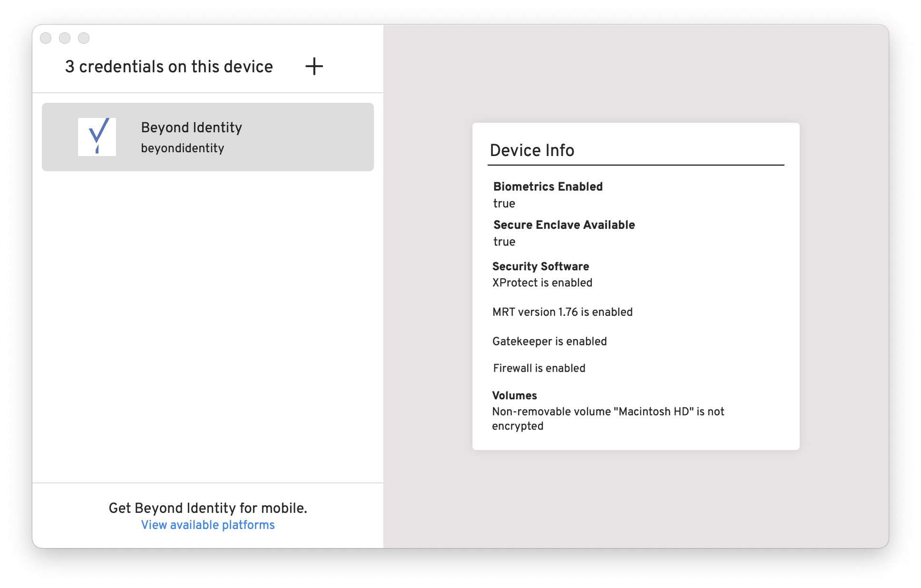Click the plus icon to add credential
The height and width of the screenshot is (588, 921).
click(x=314, y=66)
